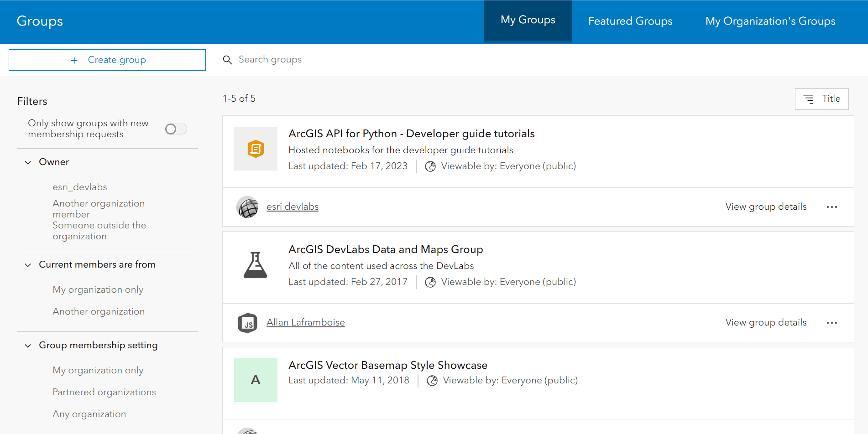Click the search magnifier icon

227,60
